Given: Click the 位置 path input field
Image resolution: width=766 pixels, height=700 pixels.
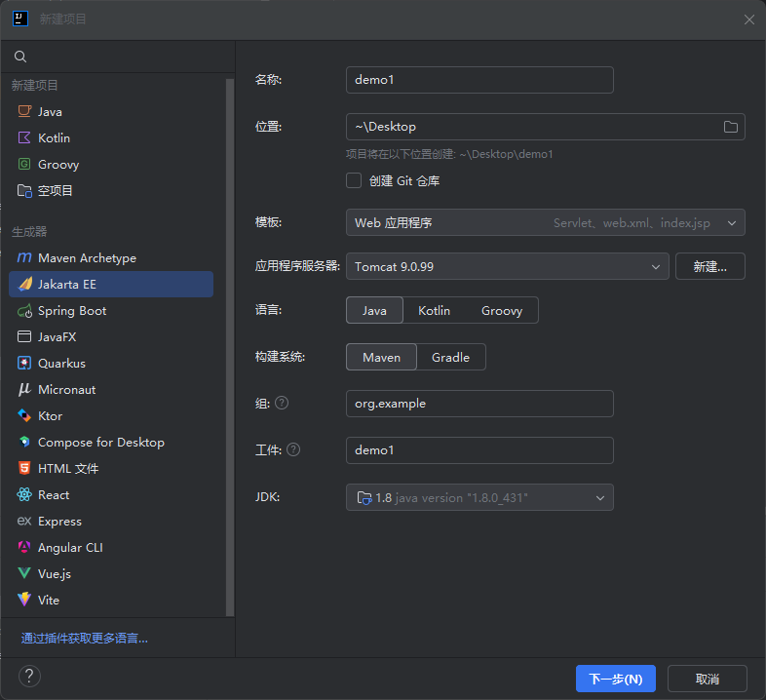Looking at the screenshot, I should pos(545,127).
